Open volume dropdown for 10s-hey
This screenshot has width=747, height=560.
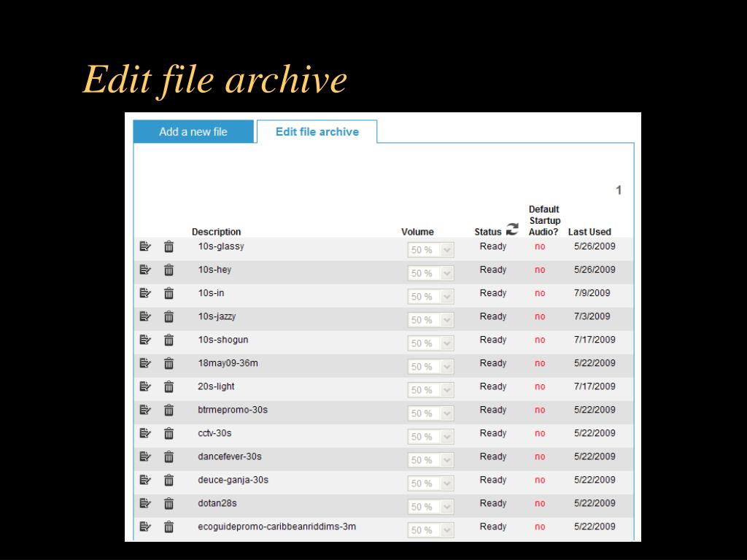(430, 273)
